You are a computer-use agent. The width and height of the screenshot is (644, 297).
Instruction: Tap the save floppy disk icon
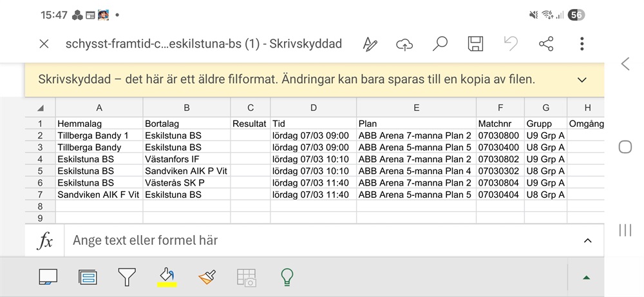[475, 44]
